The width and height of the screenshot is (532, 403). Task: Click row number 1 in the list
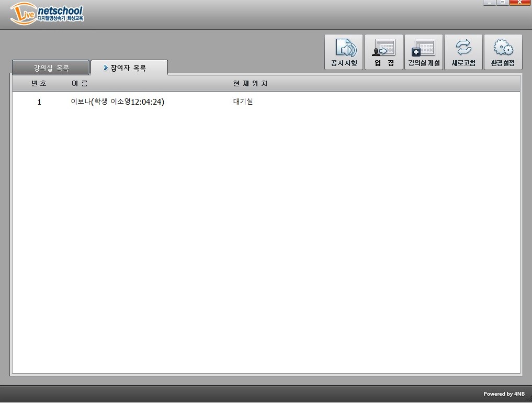(39, 102)
